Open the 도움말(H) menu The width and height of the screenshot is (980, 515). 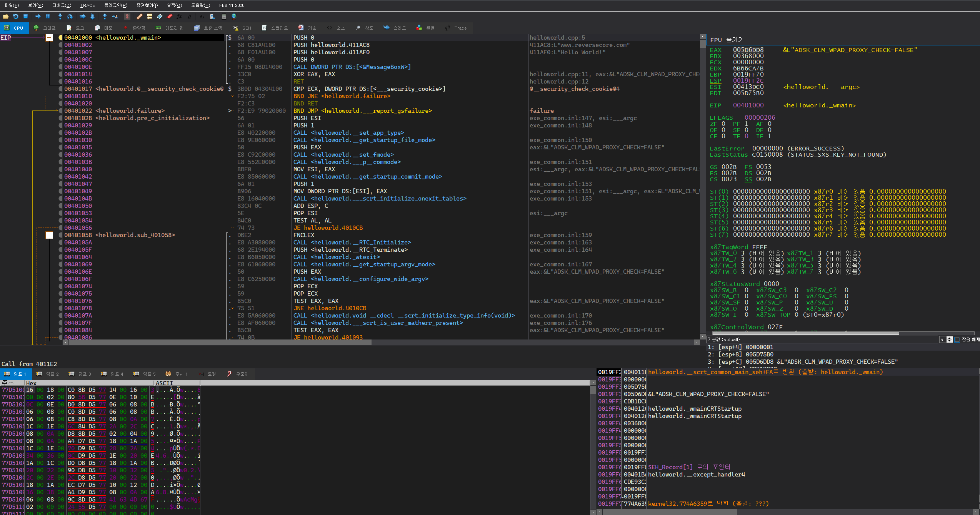pyautogui.click(x=201, y=5)
